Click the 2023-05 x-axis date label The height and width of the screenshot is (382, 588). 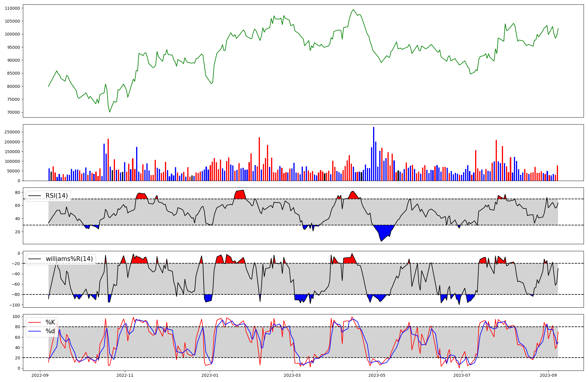[x=377, y=375]
